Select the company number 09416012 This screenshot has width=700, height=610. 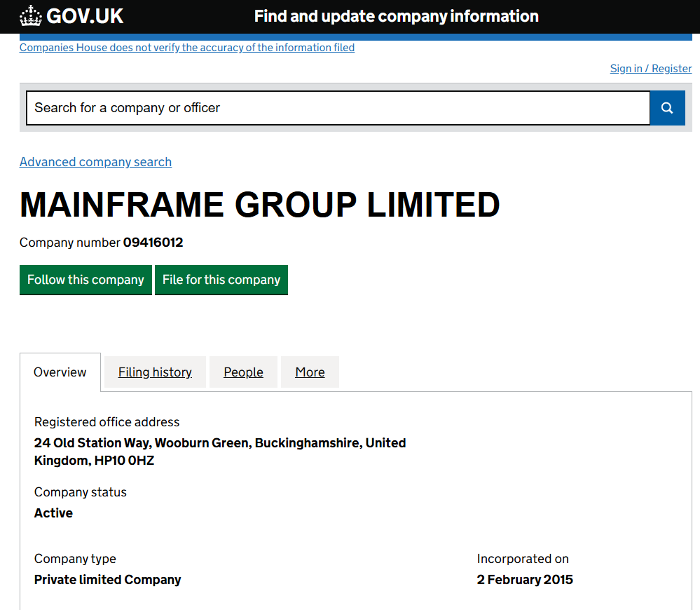tap(153, 243)
